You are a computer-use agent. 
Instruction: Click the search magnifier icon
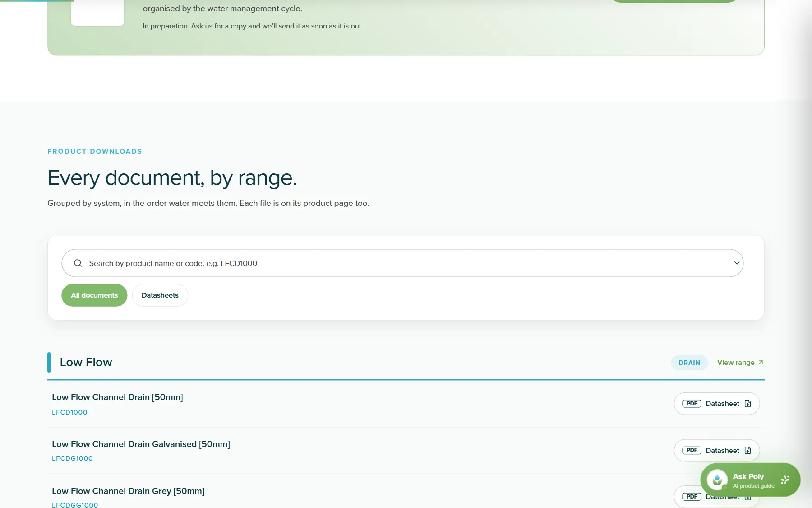click(x=78, y=263)
